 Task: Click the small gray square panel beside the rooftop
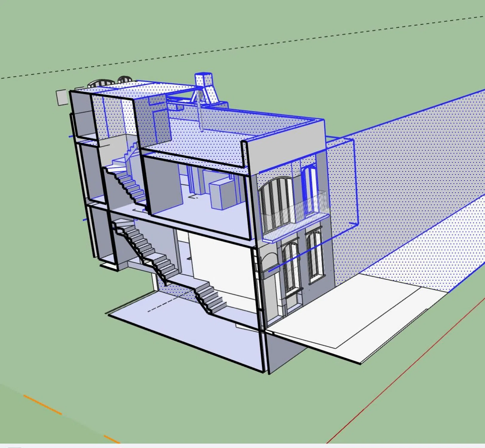(62, 97)
